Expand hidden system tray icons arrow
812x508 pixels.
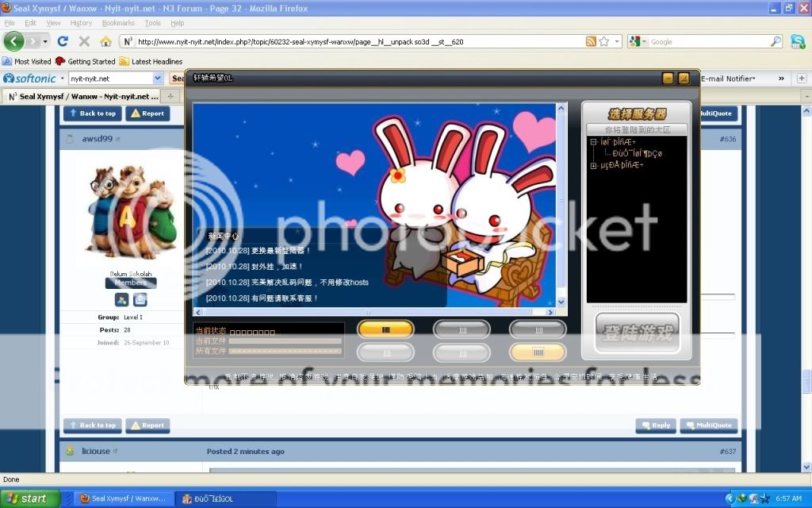pos(730,498)
